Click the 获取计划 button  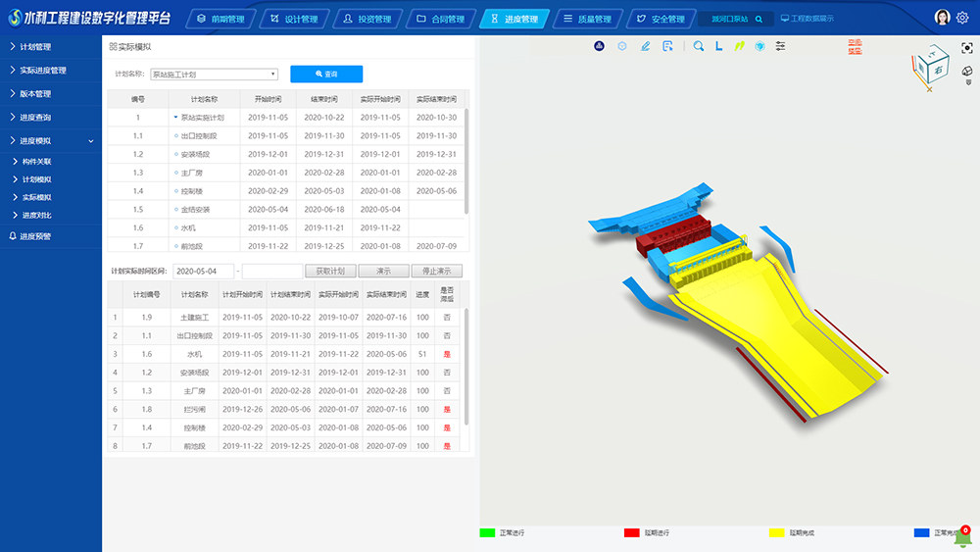click(330, 272)
